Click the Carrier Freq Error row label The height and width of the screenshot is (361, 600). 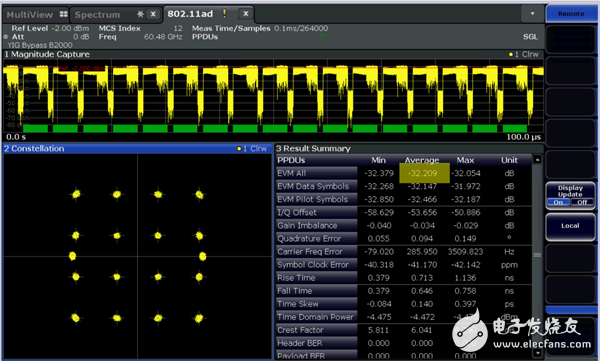(x=316, y=252)
